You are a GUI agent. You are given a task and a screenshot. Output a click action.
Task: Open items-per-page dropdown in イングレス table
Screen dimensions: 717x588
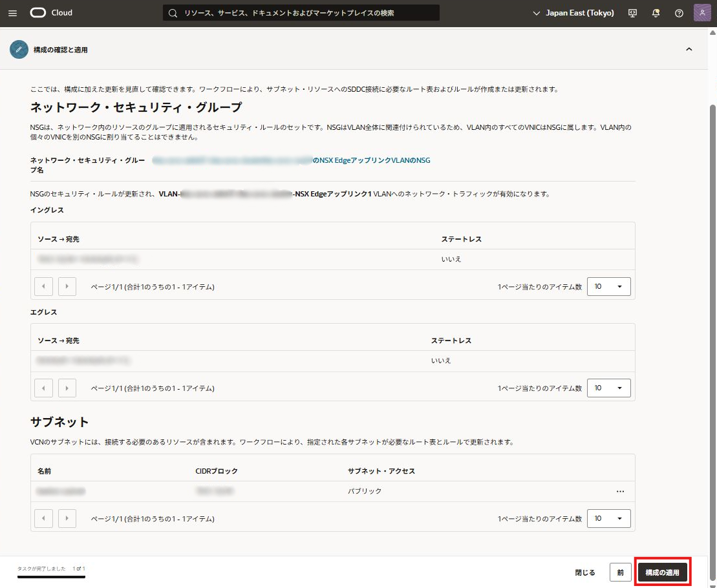[x=608, y=286]
